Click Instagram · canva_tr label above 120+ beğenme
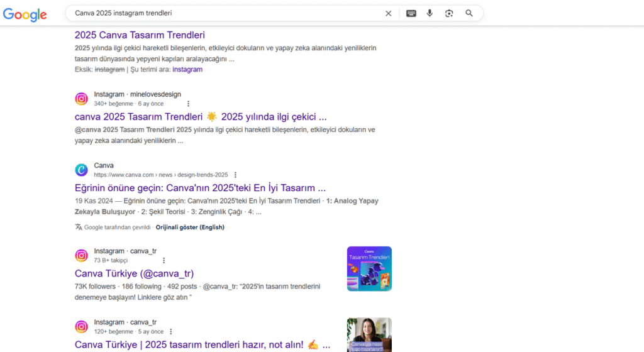644x352 pixels. [125, 322]
